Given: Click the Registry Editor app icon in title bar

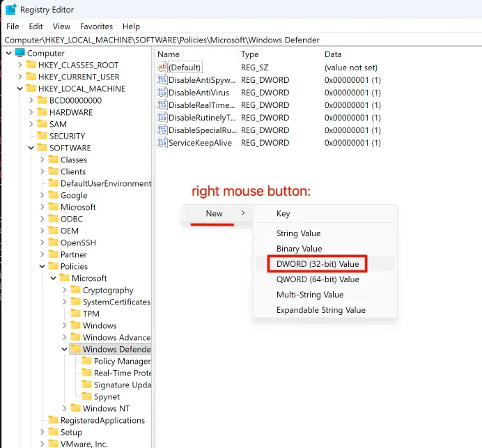Looking at the screenshot, I should [11, 10].
